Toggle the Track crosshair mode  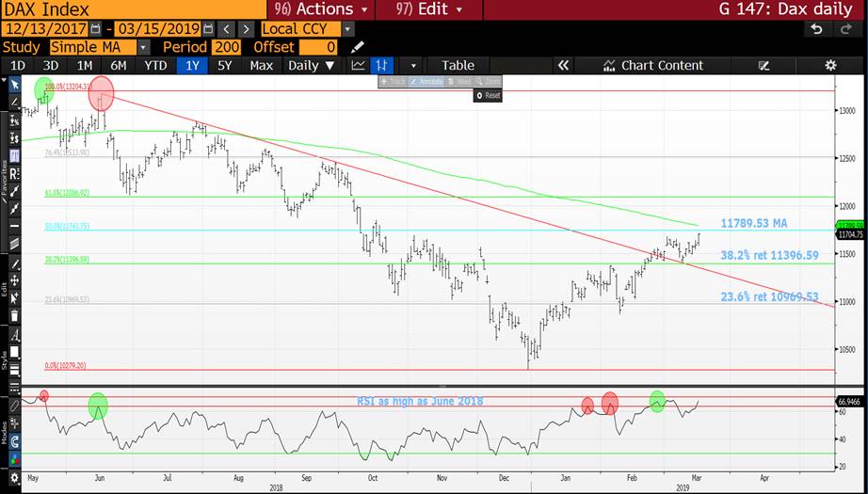pyautogui.click(x=394, y=81)
